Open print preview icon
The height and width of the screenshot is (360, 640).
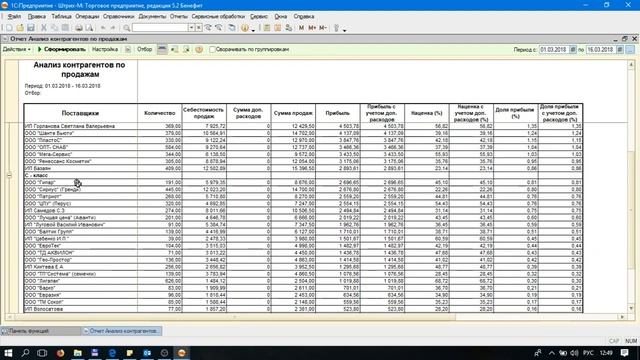pyautogui.click(x=89, y=28)
